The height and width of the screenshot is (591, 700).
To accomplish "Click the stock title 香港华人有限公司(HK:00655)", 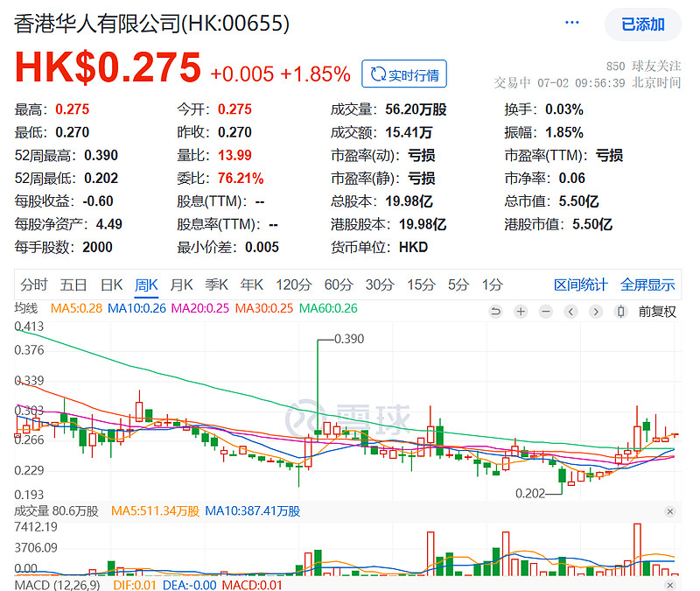I will (151, 24).
